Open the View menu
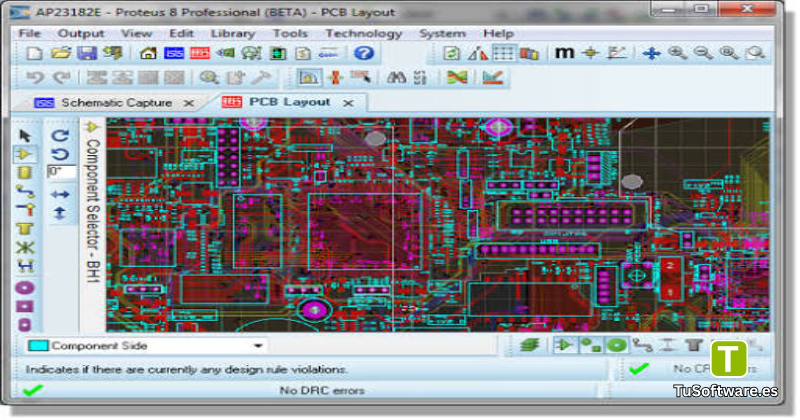The width and height of the screenshot is (800, 420). pyautogui.click(x=136, y=34)
